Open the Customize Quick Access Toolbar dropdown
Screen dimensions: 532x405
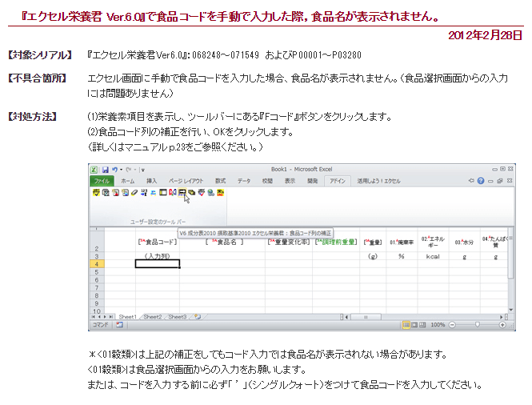(x=143, y=170)
